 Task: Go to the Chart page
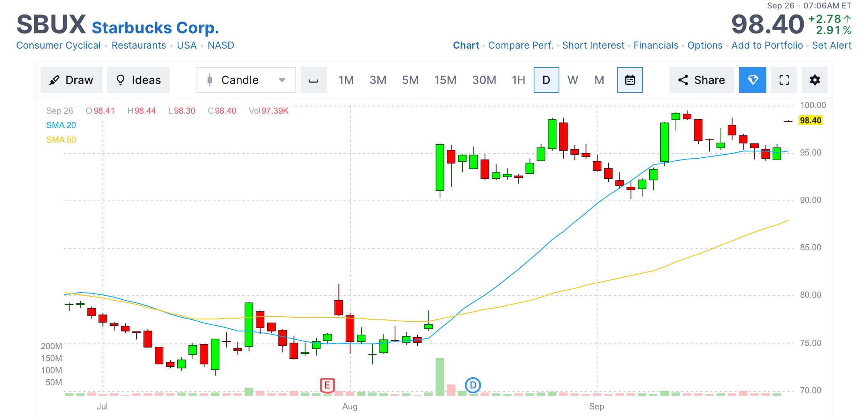tap(466, 45)
